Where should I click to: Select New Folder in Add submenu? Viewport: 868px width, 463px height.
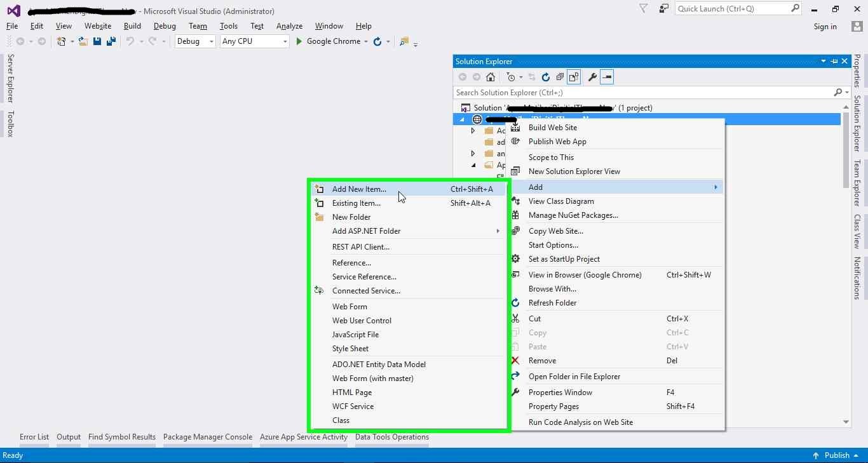click(x=409, y=217)
